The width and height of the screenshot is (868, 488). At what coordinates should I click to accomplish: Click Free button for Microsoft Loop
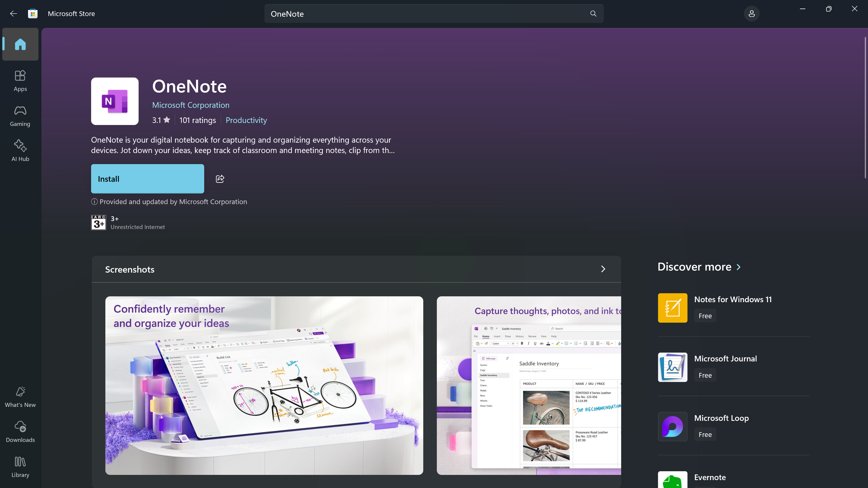click(x=705, y=434)
